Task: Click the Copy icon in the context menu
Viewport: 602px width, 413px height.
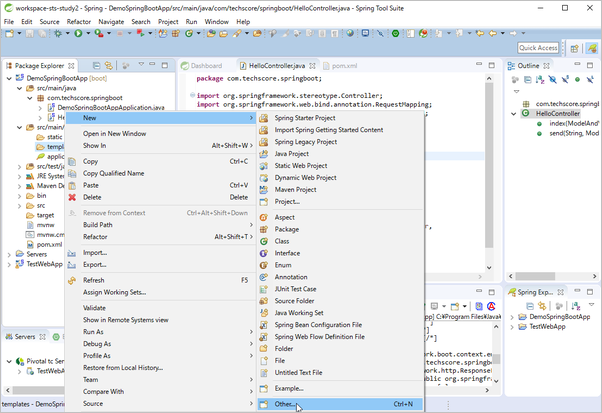Action: [72, 161]
